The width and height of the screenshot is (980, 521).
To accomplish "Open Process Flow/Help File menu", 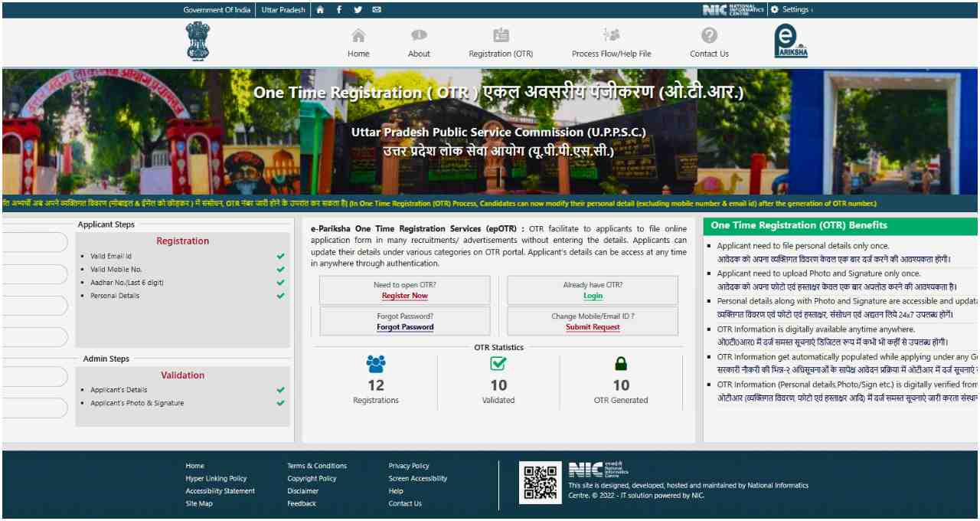I will click(x=611, y=43).
